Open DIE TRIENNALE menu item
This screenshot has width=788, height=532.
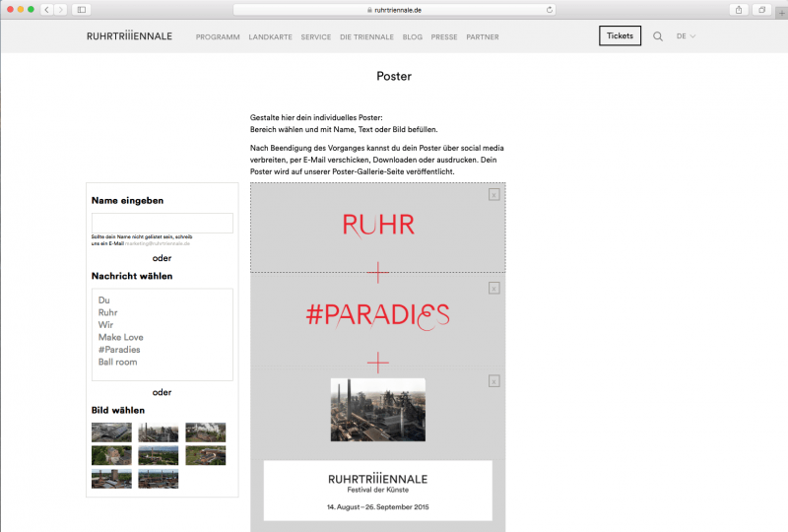point(366,36)
